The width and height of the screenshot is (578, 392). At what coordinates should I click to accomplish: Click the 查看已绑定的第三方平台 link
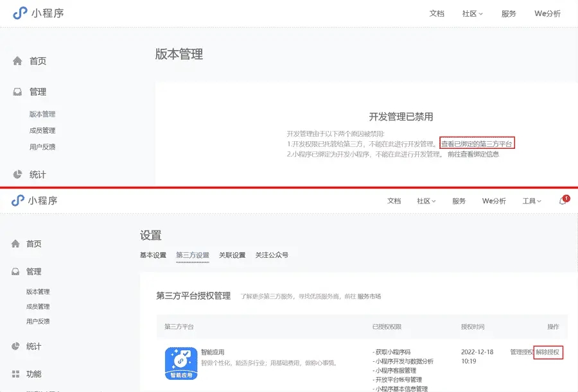[x=477, y=144]
